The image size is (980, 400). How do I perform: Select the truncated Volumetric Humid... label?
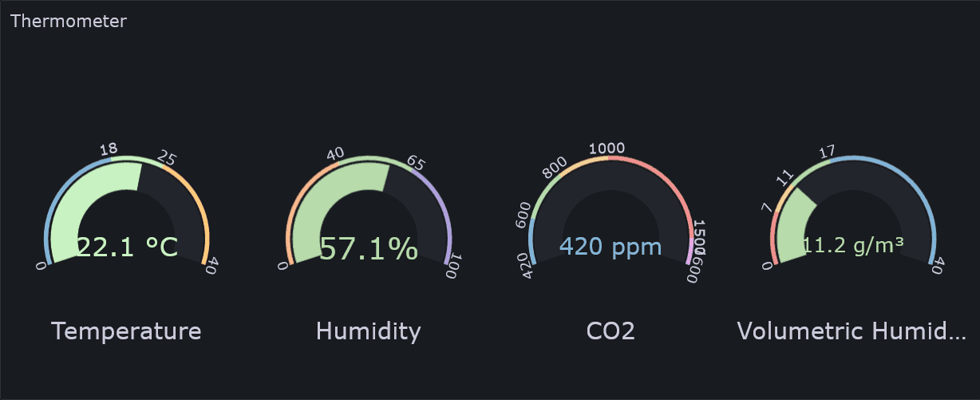point(852,331)
